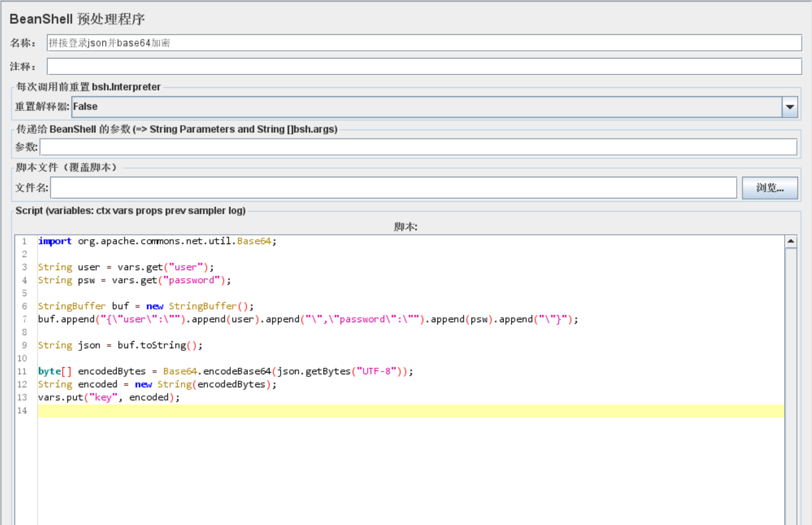The height and width of the screenshot is (525, 812).
Task: Click the 参数 parameters input field
Action: [418, 147]
